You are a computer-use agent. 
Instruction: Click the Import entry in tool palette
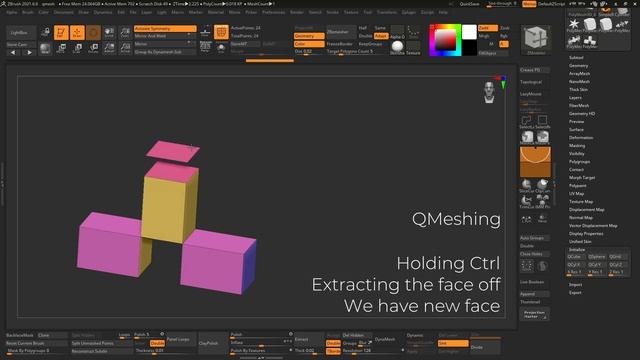coord(576,284)
